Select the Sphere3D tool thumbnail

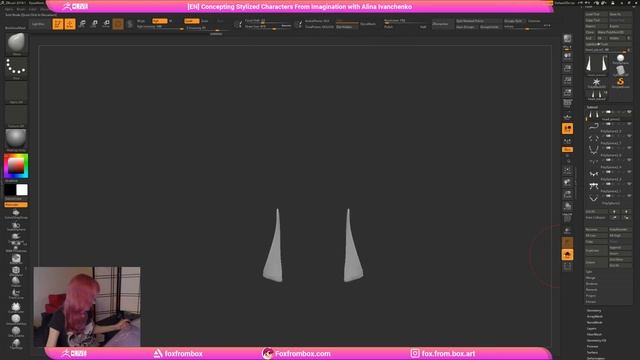click(x=620, y=59)
